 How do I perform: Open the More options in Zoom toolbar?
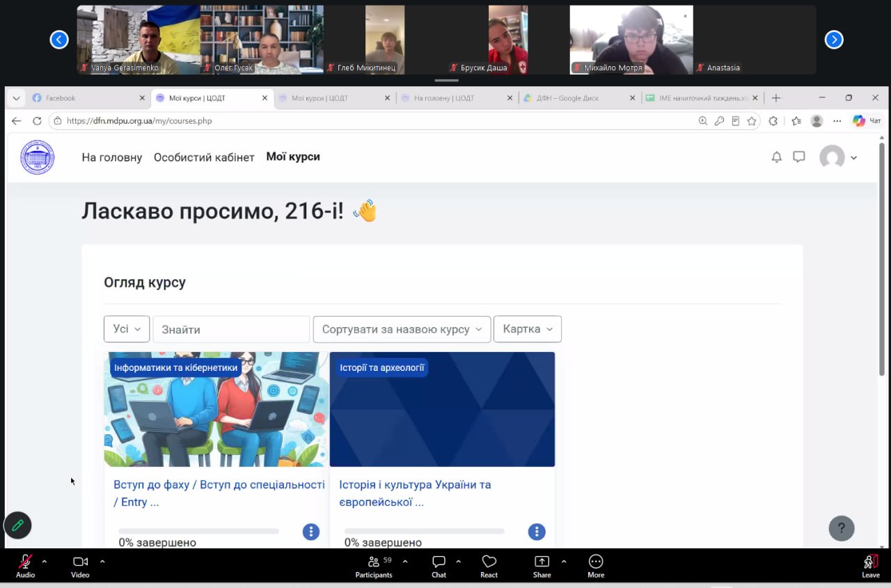pyautogui.click(x=596, y=566)
